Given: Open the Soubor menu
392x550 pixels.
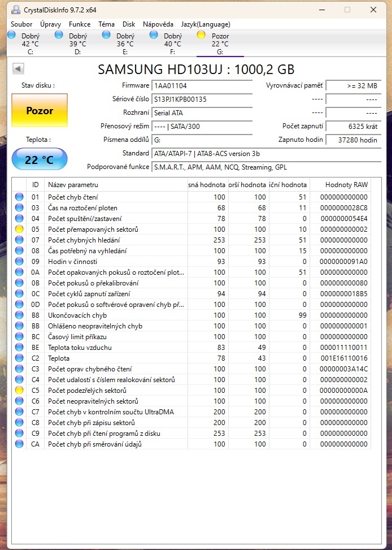Looking at the screenshot, I should [21, 24].
